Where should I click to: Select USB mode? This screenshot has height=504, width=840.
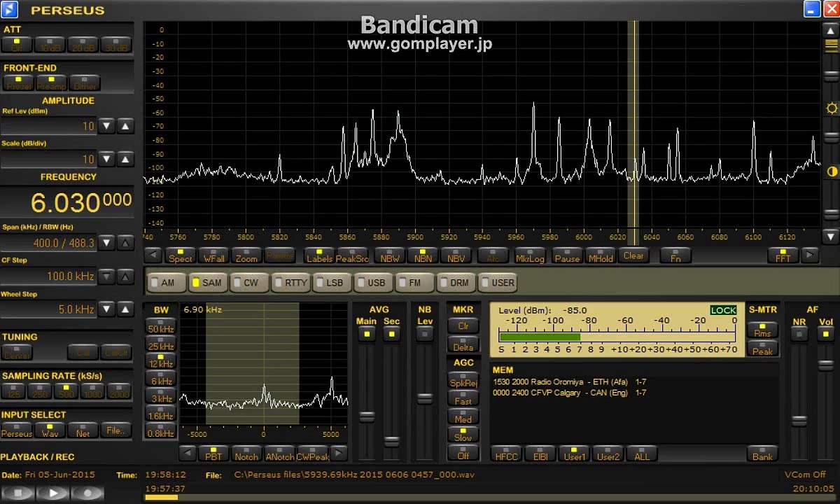(372, 283)
